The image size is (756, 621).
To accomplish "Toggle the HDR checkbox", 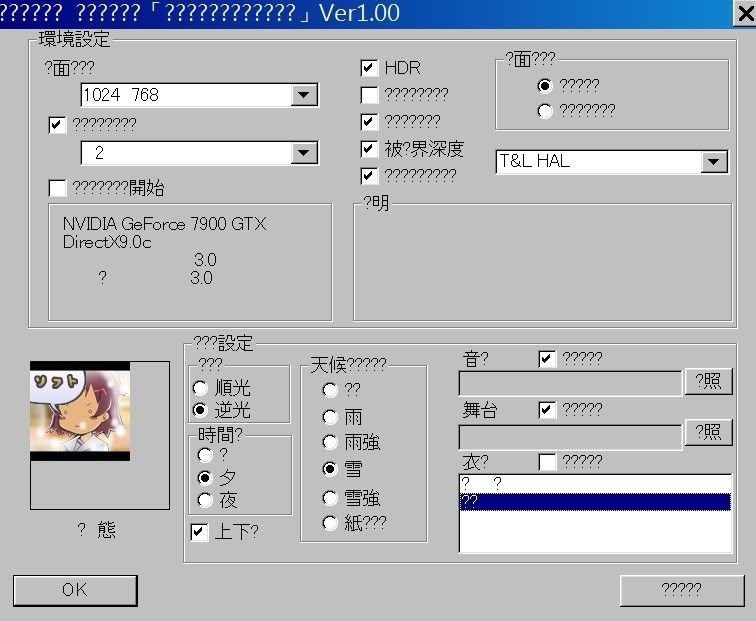I will (370, 68).
